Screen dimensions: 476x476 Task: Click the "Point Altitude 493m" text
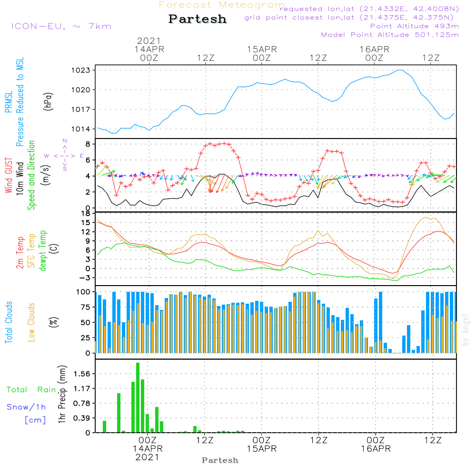click(415, 26)
